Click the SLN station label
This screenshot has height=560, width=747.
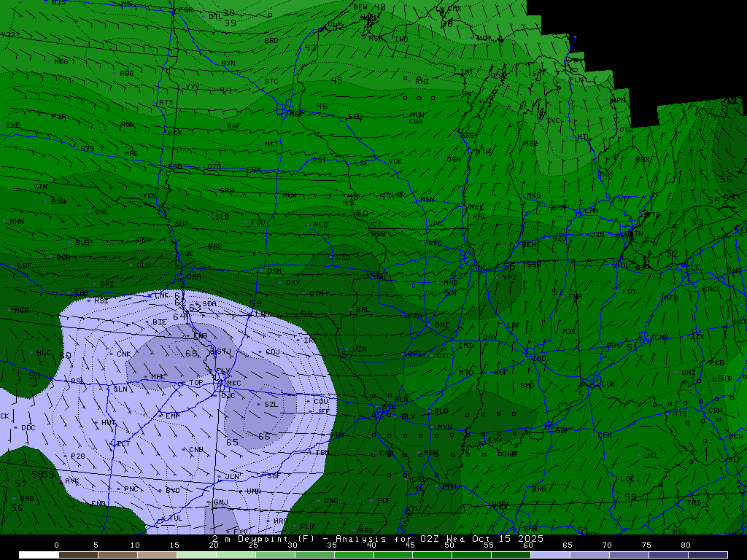pos(120,389)
